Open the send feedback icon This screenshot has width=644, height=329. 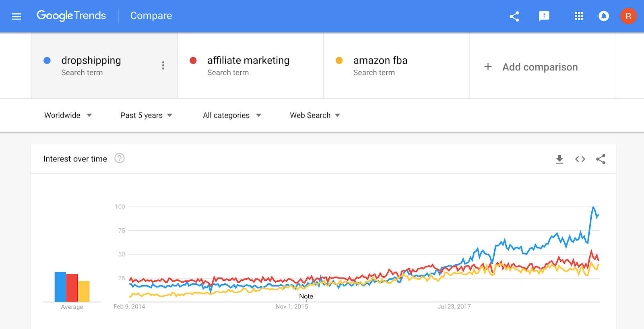pyautogui.click(x=544, y=16)
